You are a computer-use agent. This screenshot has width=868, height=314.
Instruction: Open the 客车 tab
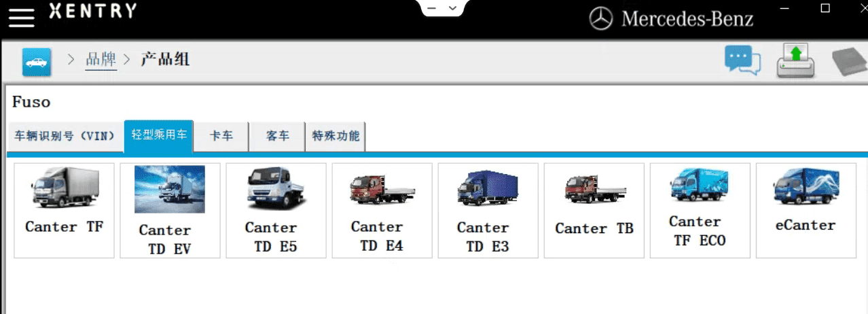[277, 136]
